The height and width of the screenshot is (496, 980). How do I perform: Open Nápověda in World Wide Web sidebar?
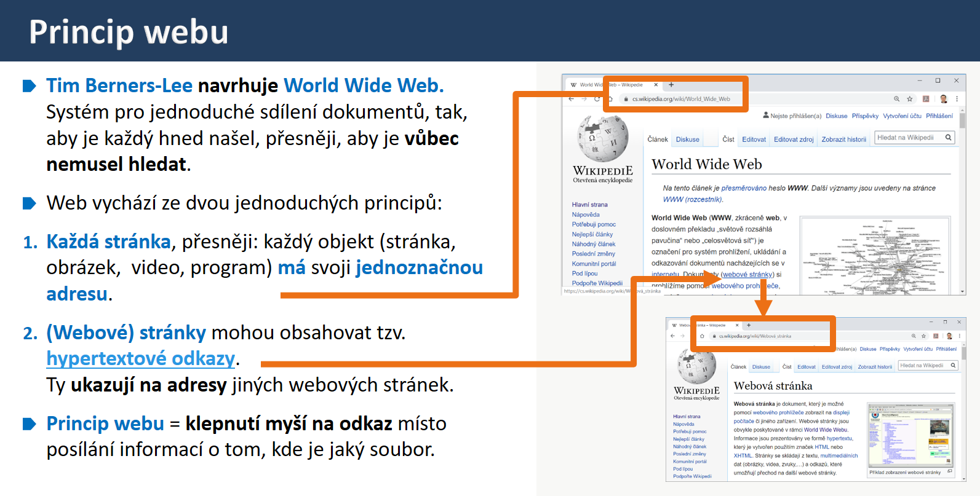coord(586,215)
